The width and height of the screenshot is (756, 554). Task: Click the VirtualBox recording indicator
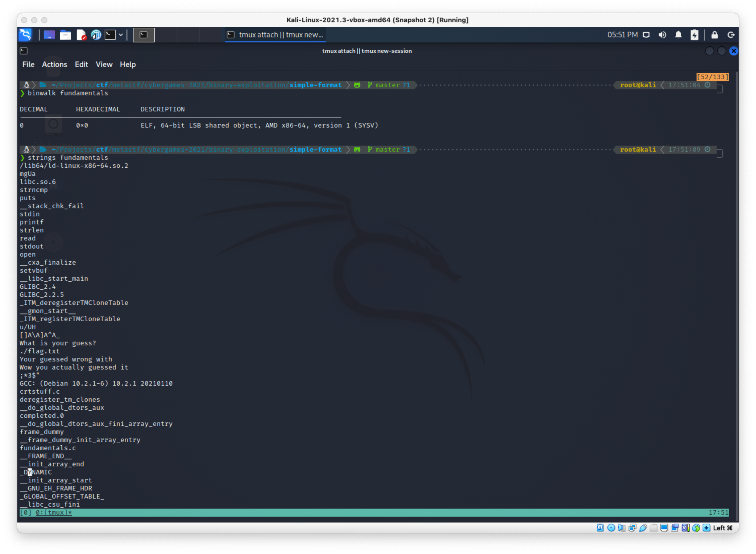[x=675, y=528]
